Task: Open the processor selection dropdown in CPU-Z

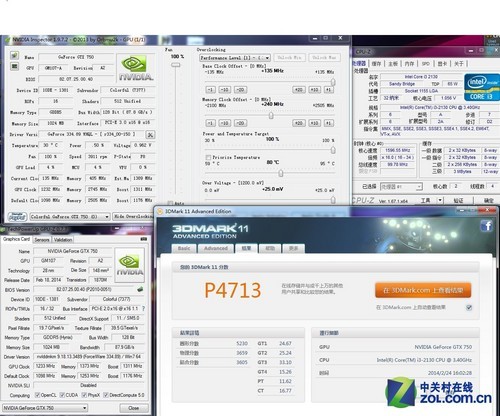Action: (401, 186)
